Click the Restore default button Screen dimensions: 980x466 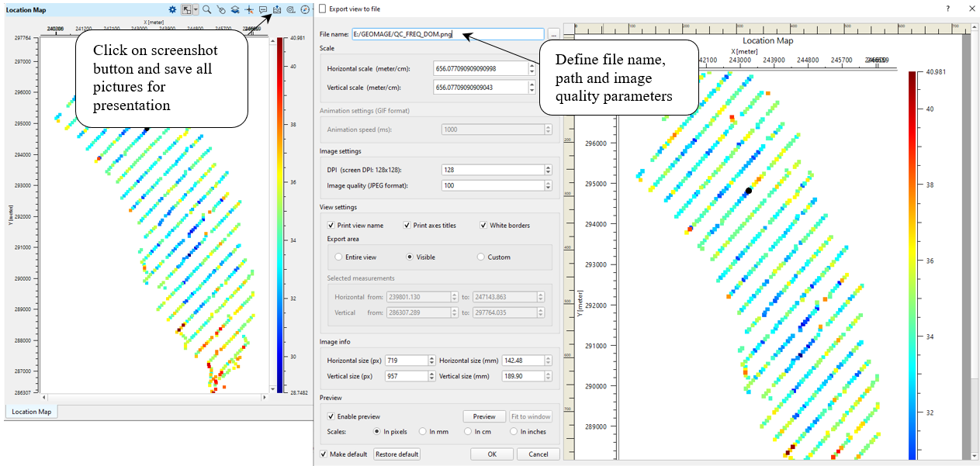pos(397,454)
